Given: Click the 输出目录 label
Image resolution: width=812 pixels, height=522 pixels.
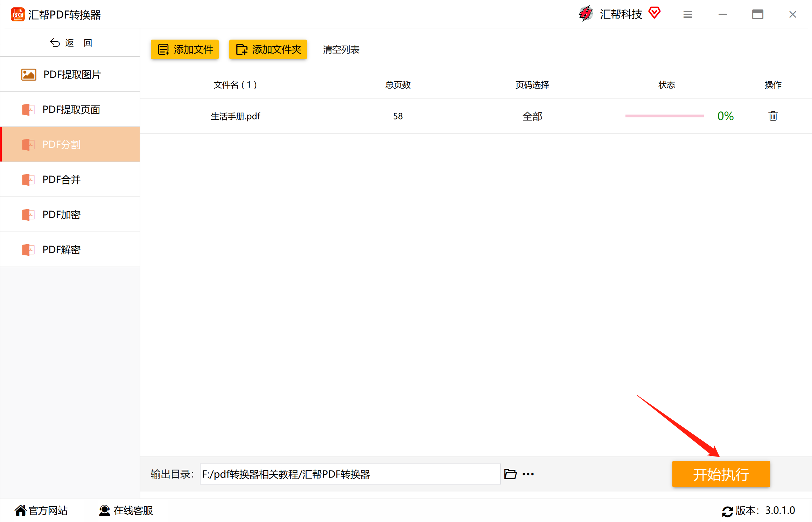Looking at the screenshot, I should point(172,474).
